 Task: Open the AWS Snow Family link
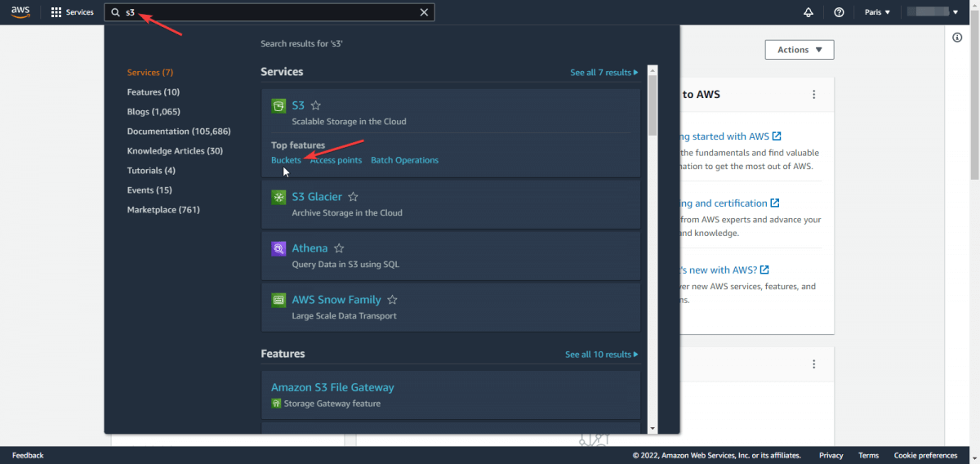(336, 300)
